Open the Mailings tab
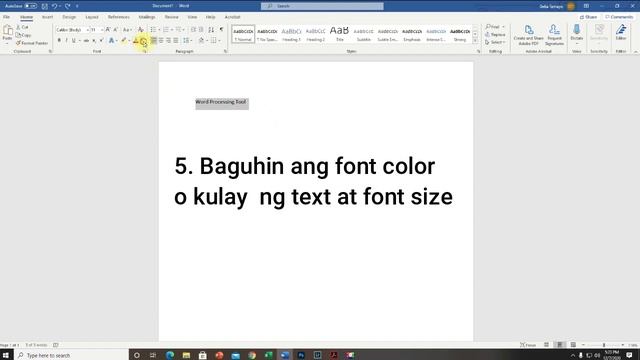640x360 pixels. tap(147, 17)
